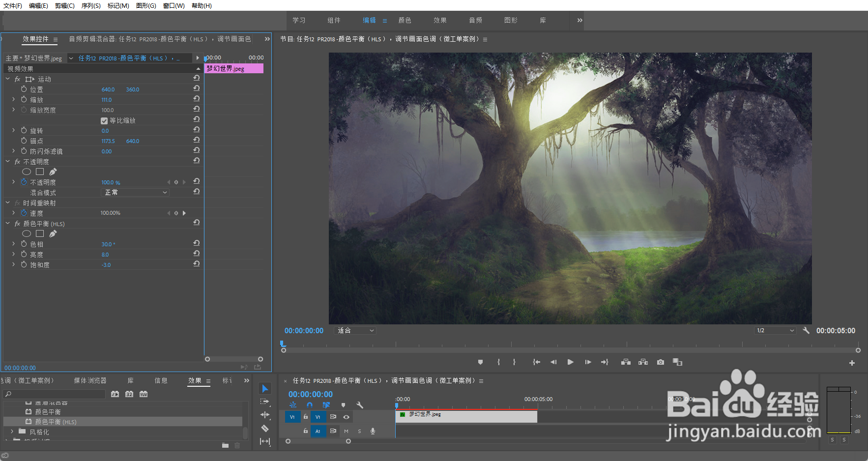The height and width of the screenshot is (461, 868).
Task: Toggle snap in timeline
Action: pos(310,405)
